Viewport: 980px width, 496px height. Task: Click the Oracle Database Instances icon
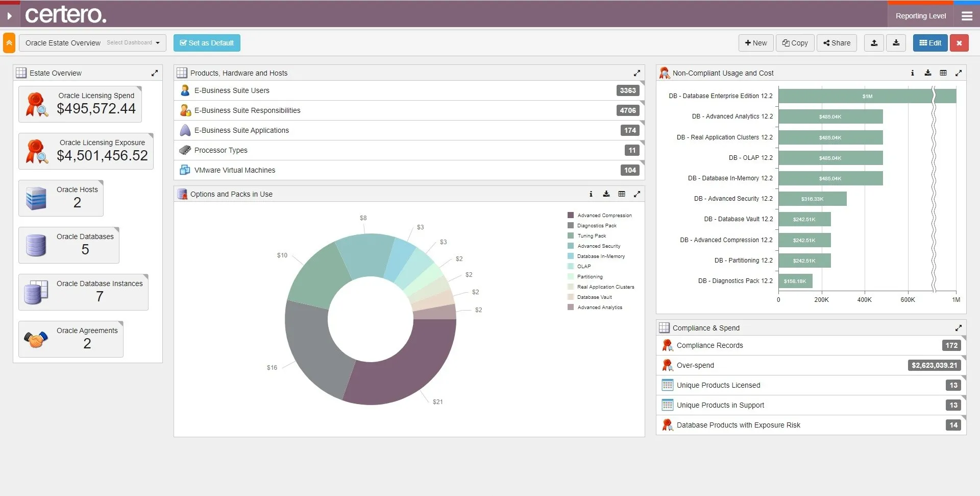(x=36, y=292)
